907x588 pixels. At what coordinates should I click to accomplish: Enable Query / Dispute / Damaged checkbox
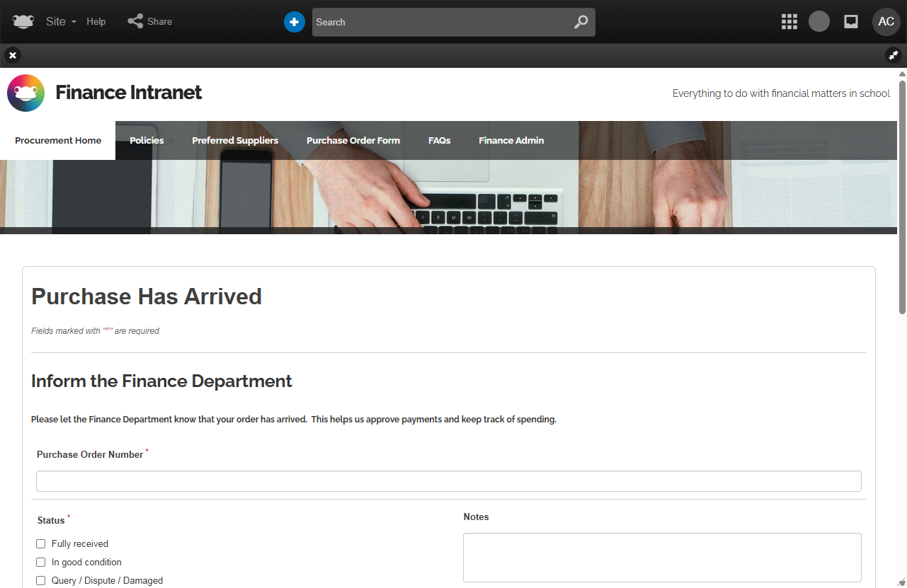pyautogui.click(x=41, y=581)
